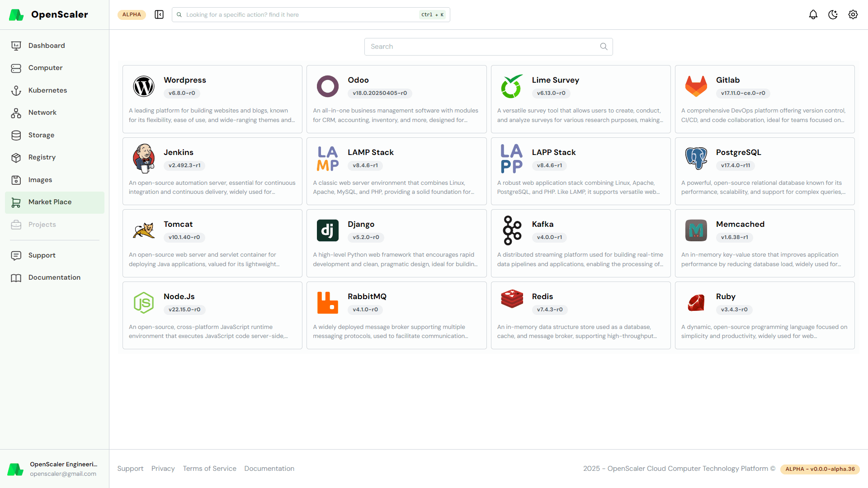The width and height of the screenshot is (868, 488).
Task: Click the Tomcat cat logo
Action: point(144,230)
